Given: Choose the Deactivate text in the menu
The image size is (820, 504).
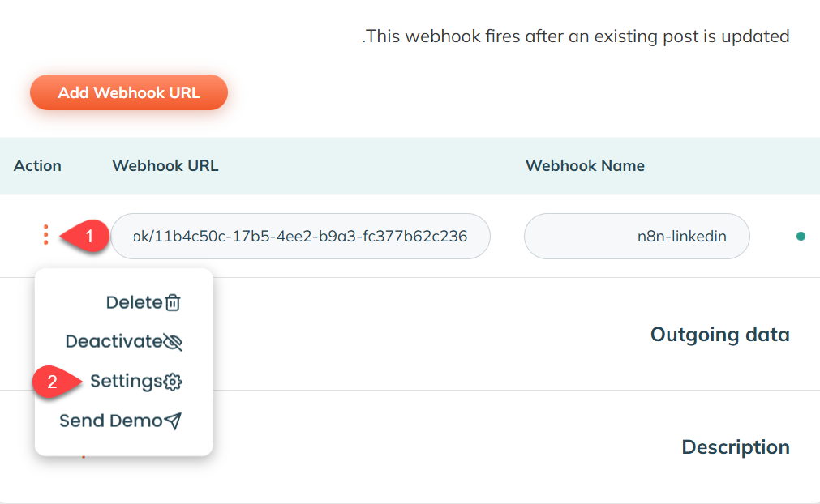Looking at the screenshot, I should (x=114, y=341).
